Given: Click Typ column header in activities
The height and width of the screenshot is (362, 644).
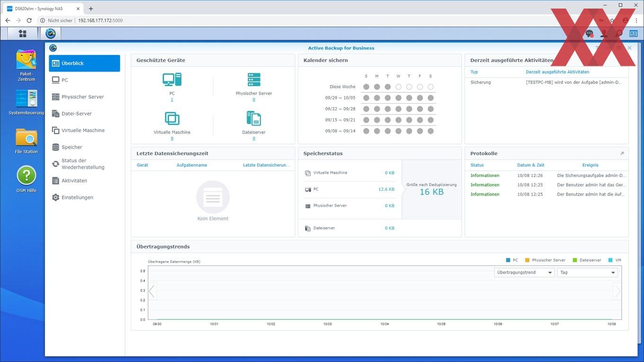Looking at the screenshot, I should coord(474,72).
